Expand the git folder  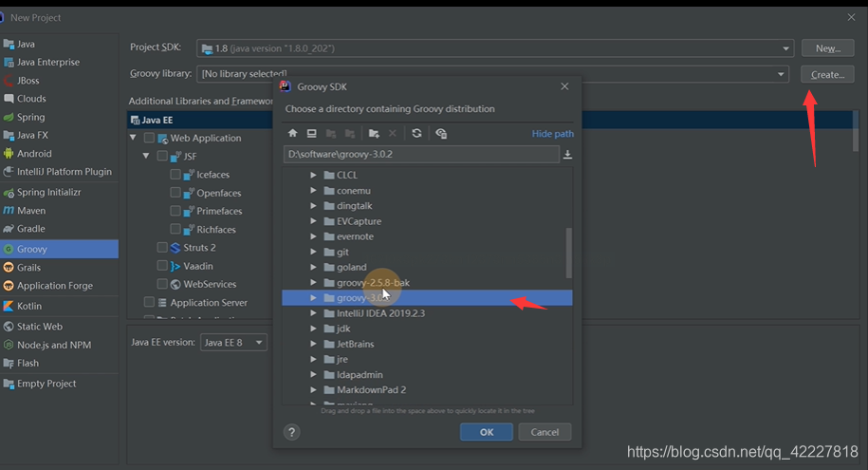[x=313, y=252]
